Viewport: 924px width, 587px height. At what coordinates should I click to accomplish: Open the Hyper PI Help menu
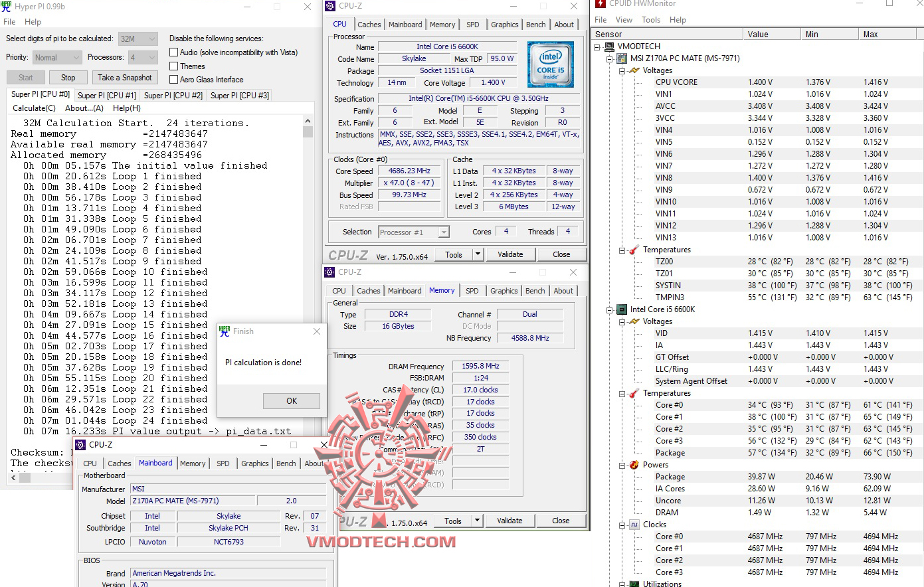tap(33, 22)
